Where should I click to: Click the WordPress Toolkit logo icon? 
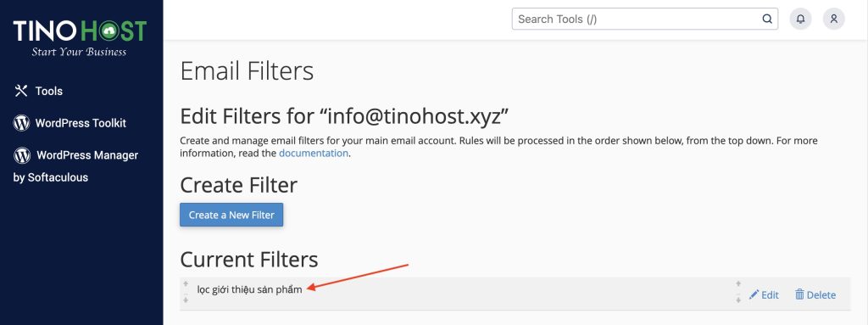point(21,123)
